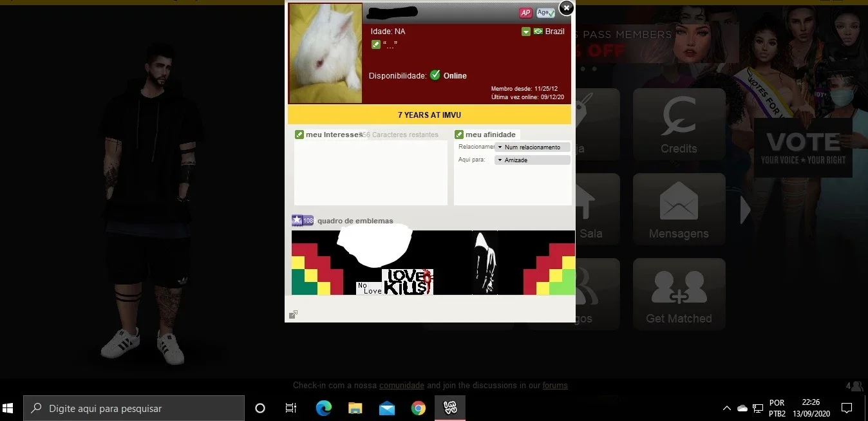
Task: Edit meu Interesses with the pencil icon
Action: 299,135
